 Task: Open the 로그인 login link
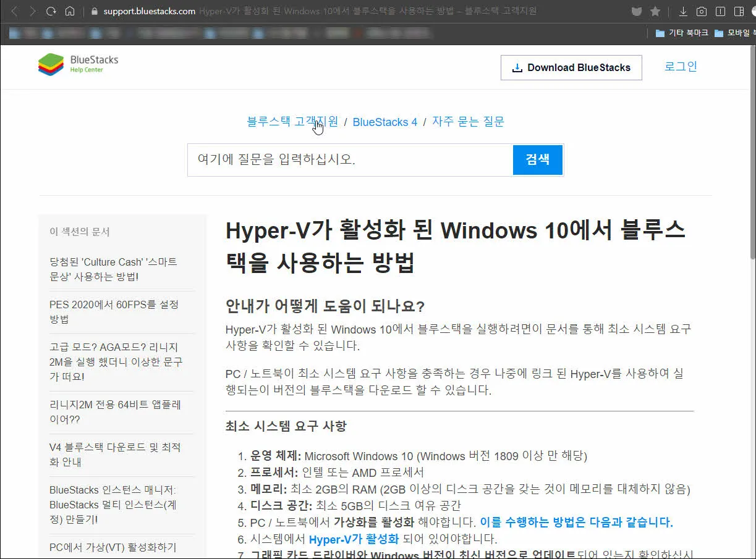pyautogui.click(x=680, y=67)
